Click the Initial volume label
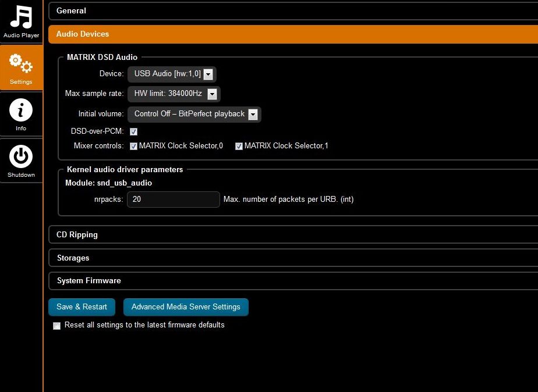 pos(101,114)
